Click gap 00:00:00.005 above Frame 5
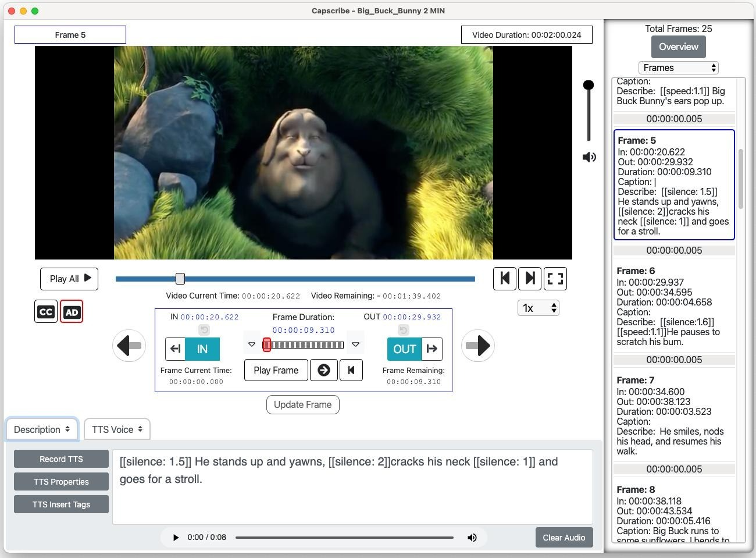 pyautogui.click(x=674, y=119)
